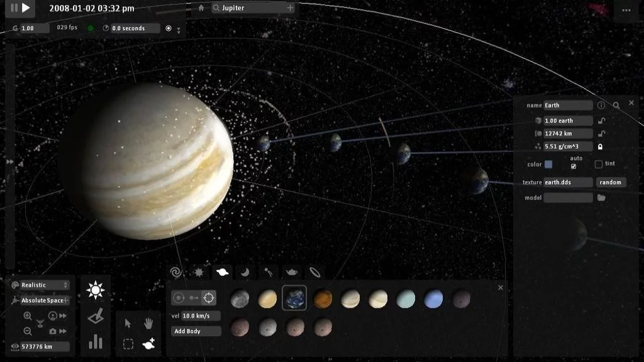
Task: Switch to the galaxy spiral tab
Action: (x=176, y=272)
